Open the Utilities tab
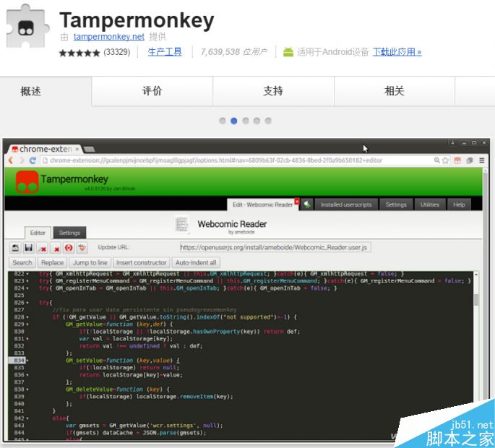 click(430, 204)
